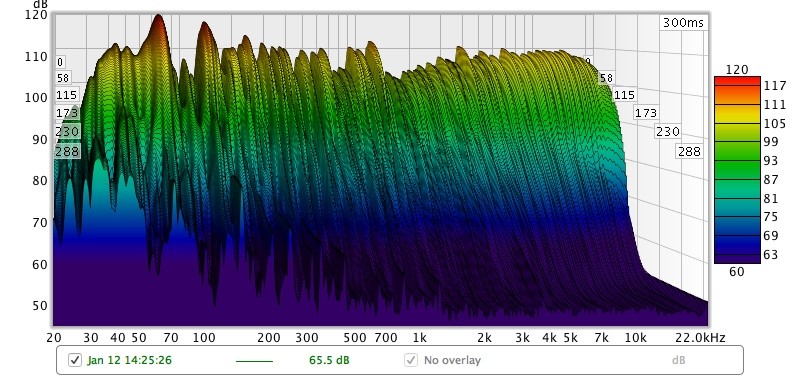Click the 69 value on colour scale
800x376 pixels.
[771, 236]
